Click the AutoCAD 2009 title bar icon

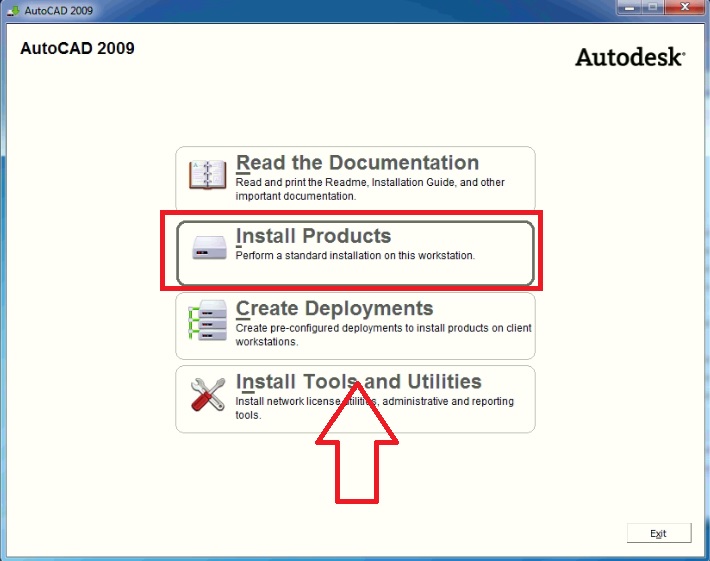point(10,8)
